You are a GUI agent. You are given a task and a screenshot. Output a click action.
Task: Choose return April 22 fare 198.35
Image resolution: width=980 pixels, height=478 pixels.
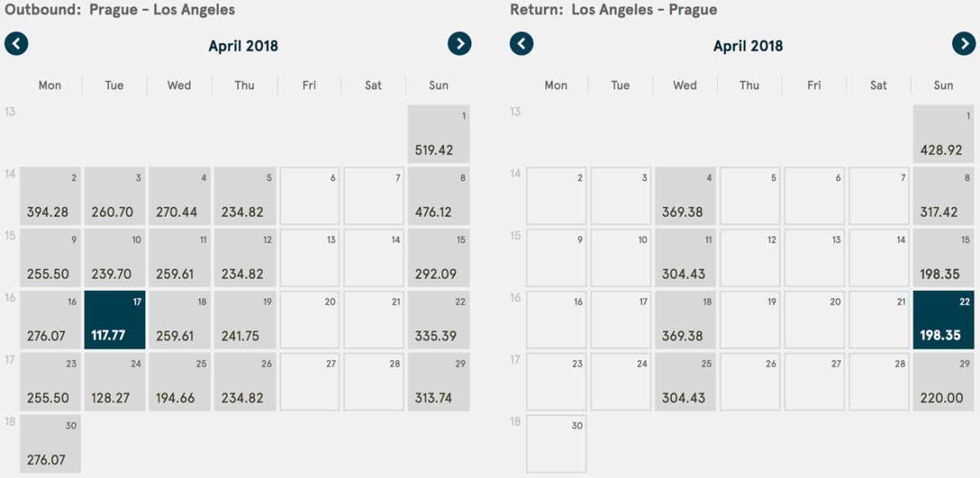[x=944, y=319]
